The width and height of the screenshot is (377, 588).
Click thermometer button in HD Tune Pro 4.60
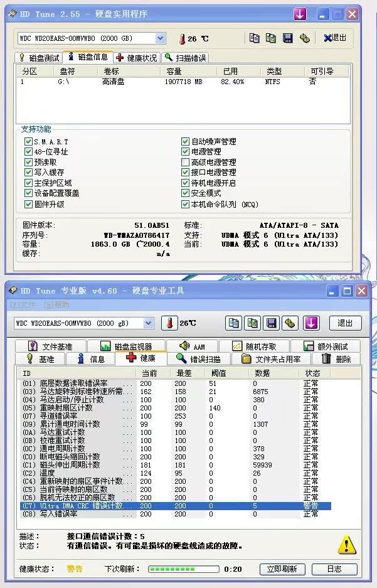point(169,323)
